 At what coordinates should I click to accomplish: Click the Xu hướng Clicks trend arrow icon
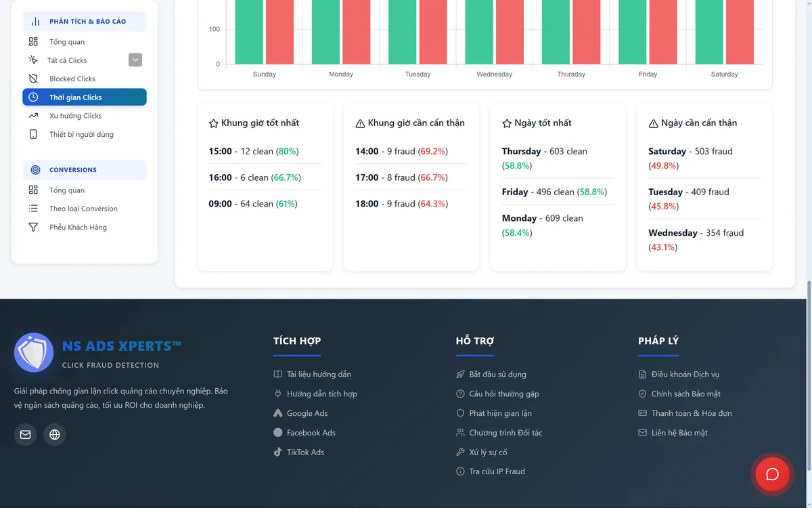[33, 116]
